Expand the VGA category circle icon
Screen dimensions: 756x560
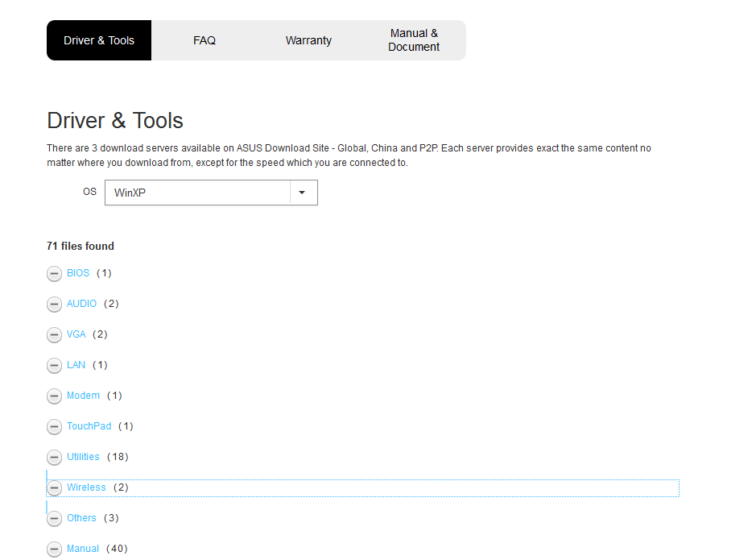[x=55, y=334]
